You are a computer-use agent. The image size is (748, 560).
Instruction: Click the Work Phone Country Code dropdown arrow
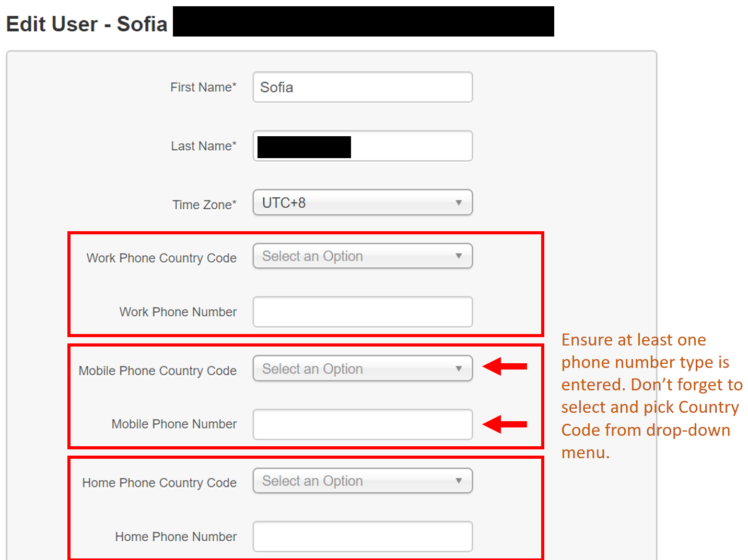(459, 256)
